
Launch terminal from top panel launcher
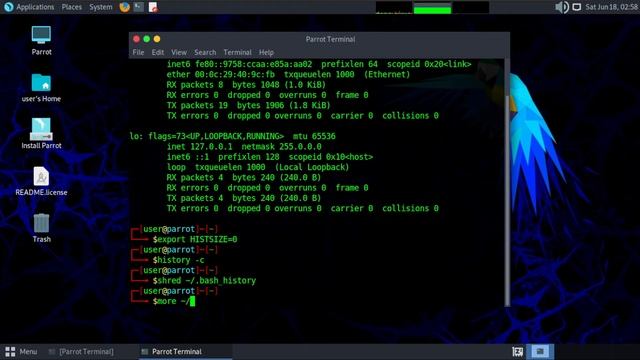pos(139,7)
